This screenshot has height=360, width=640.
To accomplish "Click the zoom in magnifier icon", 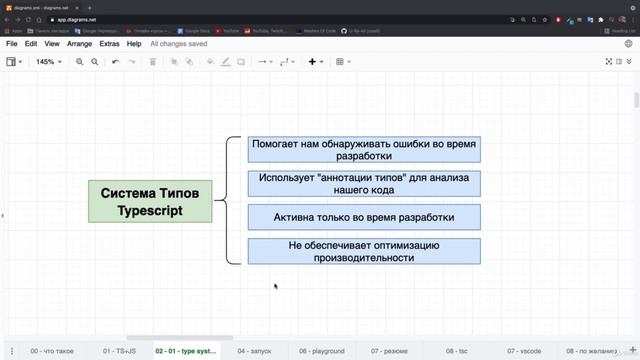I will tap(79, 62).
